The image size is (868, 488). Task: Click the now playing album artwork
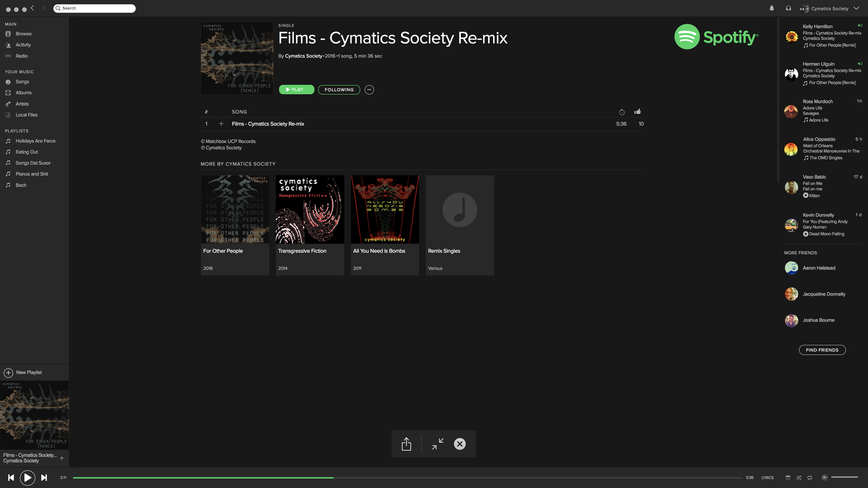tap(34, 415)
